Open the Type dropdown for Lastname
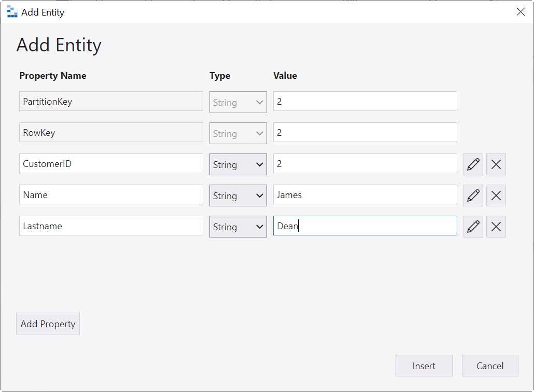 (238, 227)
